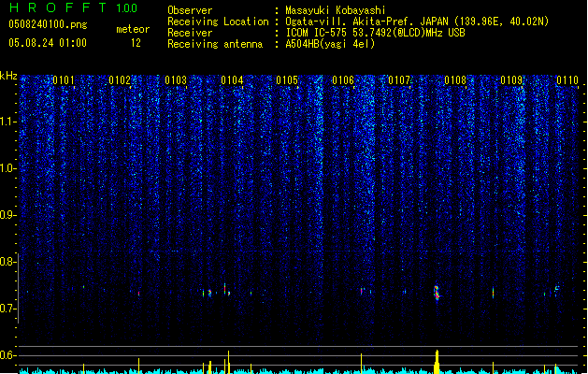Click the 0109 time marker label
Image resolution: width=588 pixels, height=374 pixels.
tap(511, 80)
